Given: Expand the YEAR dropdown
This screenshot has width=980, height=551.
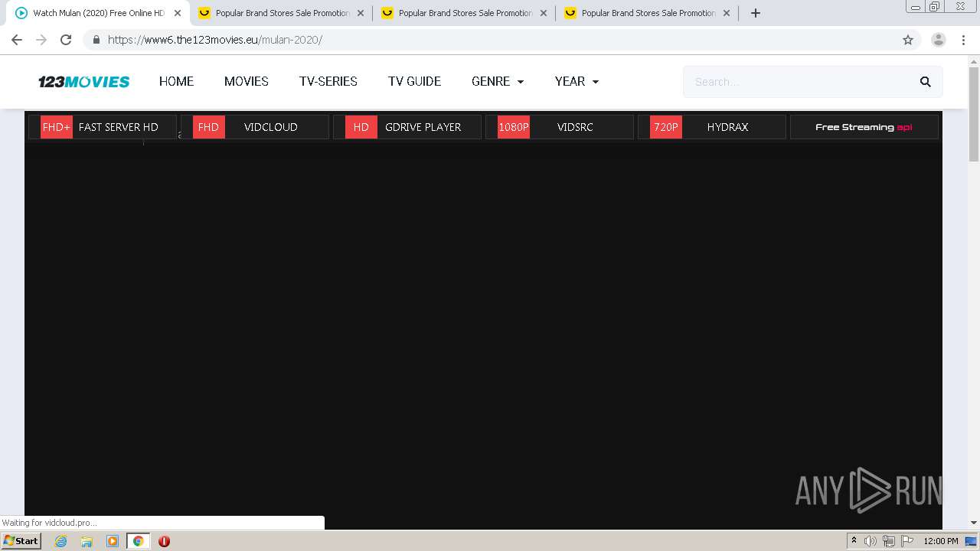Looking at the screenshot, I should pyautogui.click(x=577, y=82).
